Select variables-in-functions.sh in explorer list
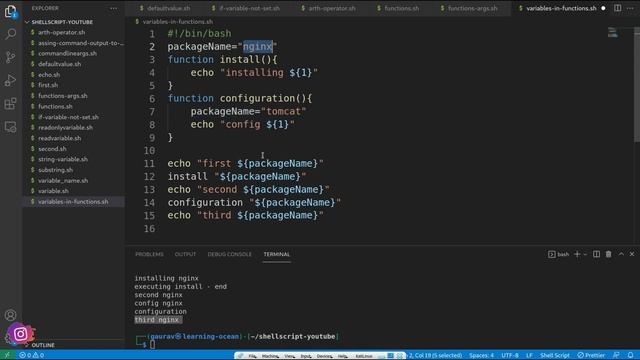The width and height of the screenshot is (640, 360). tap(73, 202)
